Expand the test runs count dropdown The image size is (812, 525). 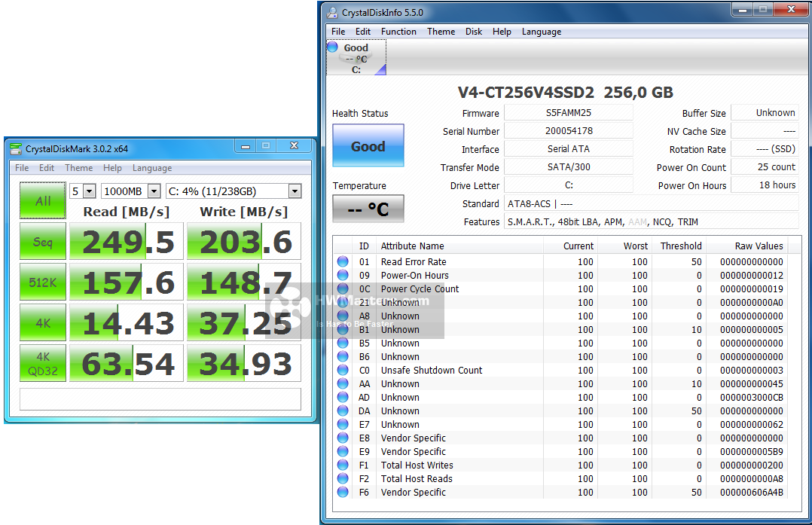pyautogui.click(x=90, y=191)
